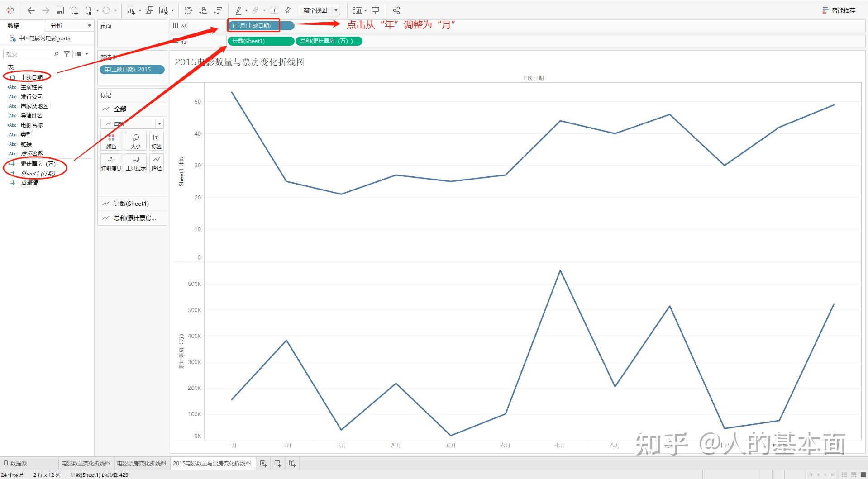Select the 电影名称 field
The height and width of the screenshot is (479, 868).
coord(32,125)
